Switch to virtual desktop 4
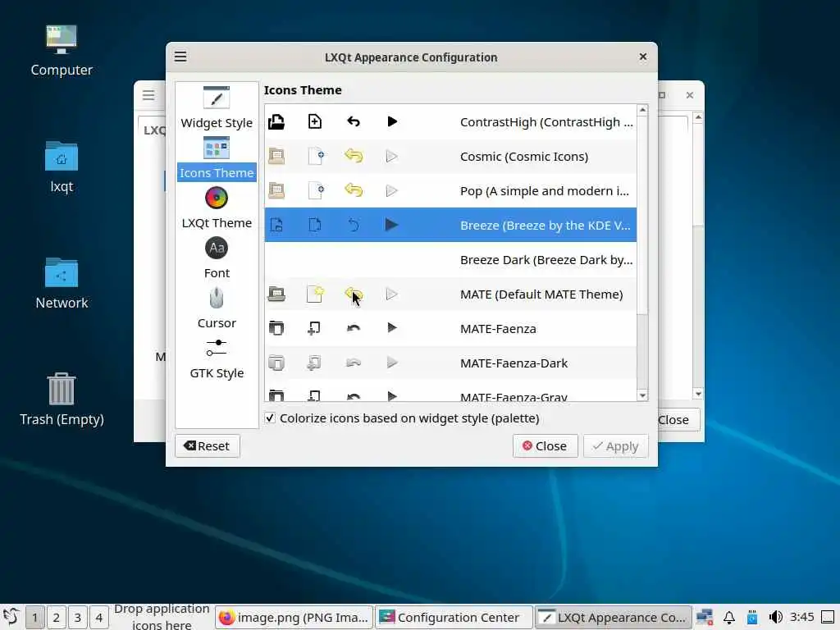The image size is (840, 630). [x=99, y=617]
